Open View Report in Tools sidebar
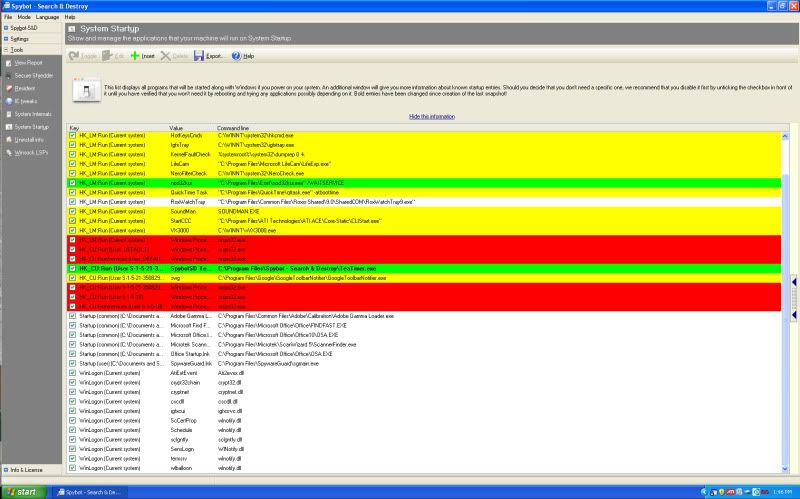The width and height of the screenshot is (800, 499). 28,63
